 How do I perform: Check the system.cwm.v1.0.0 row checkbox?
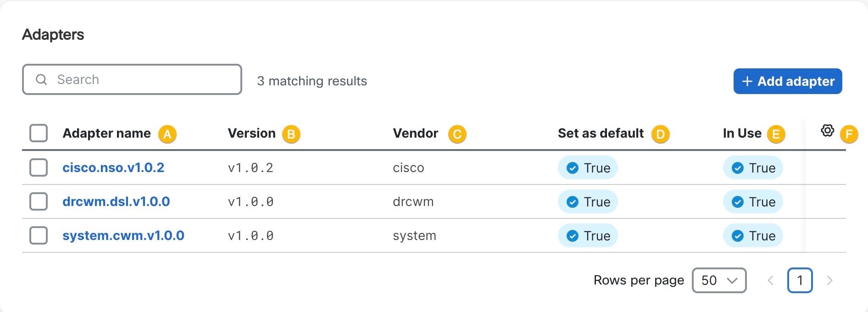pyautogui.click(x=38, y=235)
